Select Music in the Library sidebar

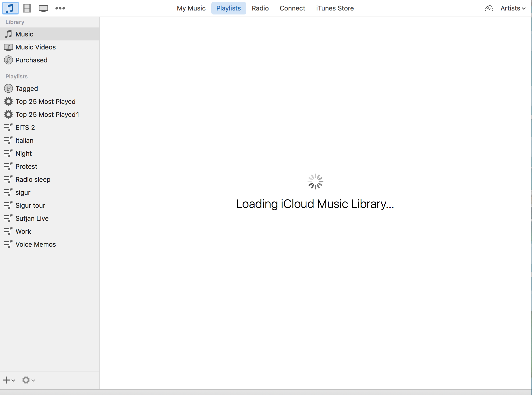(x=50, y=34)
